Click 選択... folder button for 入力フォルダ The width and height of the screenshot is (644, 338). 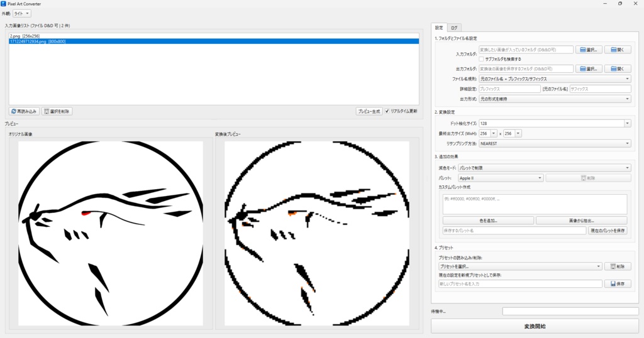point(589,50)
